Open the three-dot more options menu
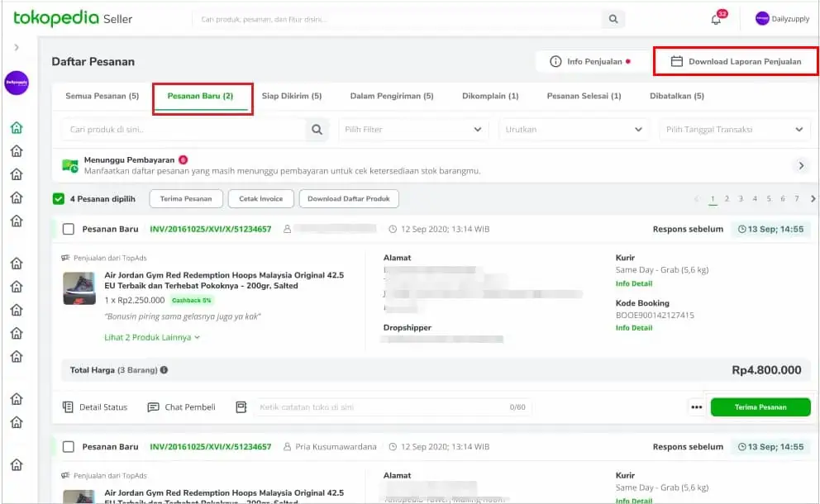820x504 pixels. pos(696,407)
